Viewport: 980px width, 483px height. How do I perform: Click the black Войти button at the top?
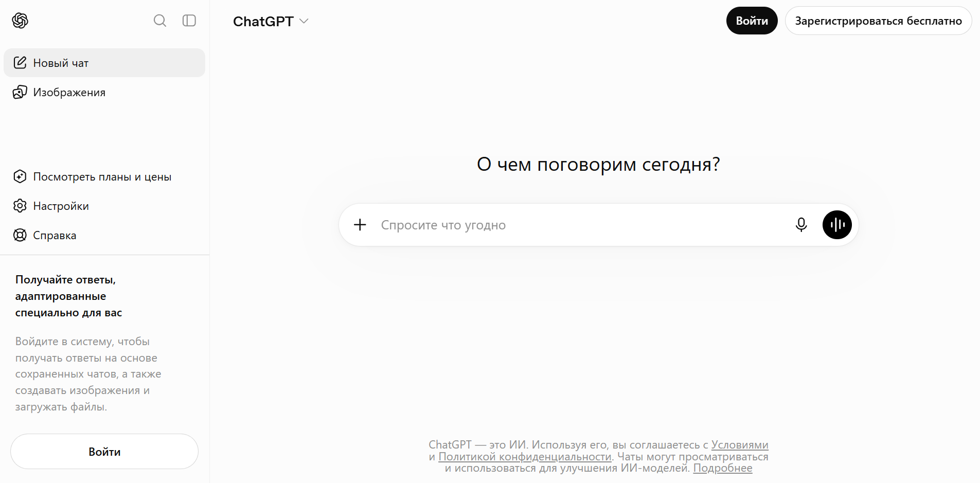point(752,21)
